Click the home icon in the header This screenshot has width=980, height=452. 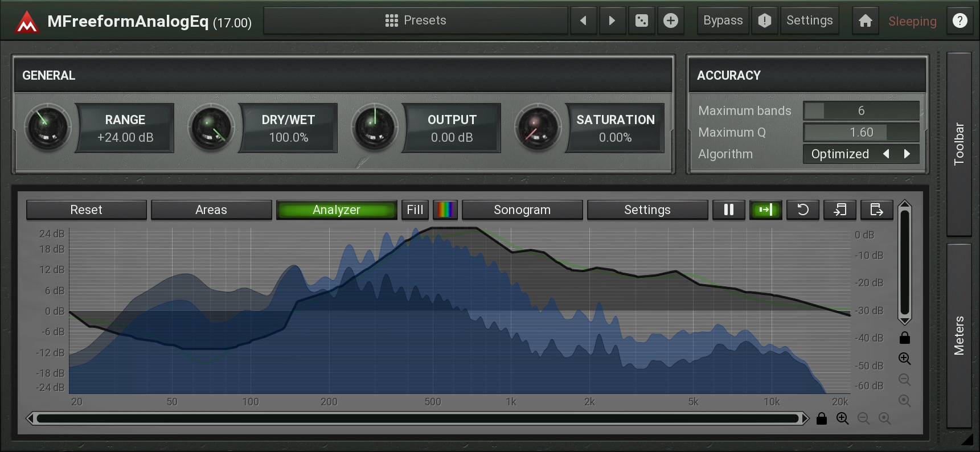click(865, 21)
